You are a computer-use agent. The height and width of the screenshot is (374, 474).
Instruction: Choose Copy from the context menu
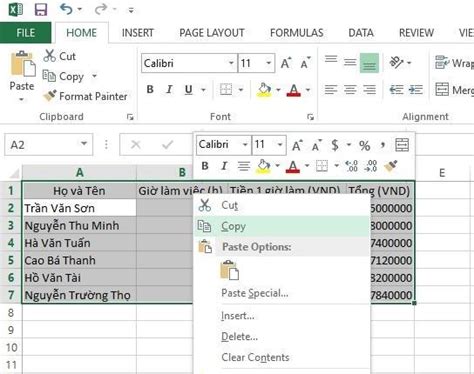[x=282, y=226]
